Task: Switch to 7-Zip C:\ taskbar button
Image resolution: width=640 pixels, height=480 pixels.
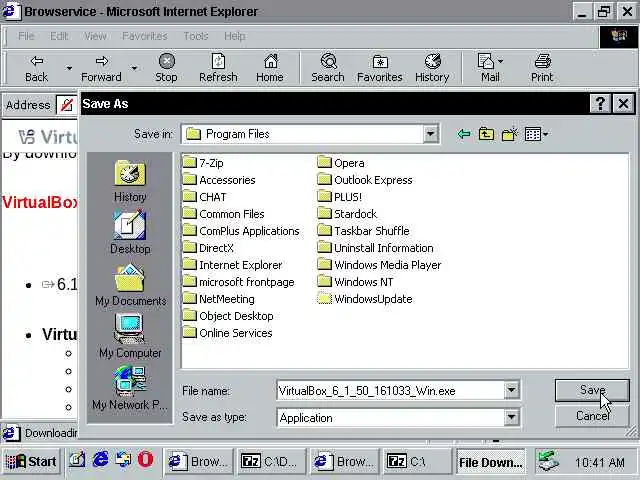Action: point(417,462)
